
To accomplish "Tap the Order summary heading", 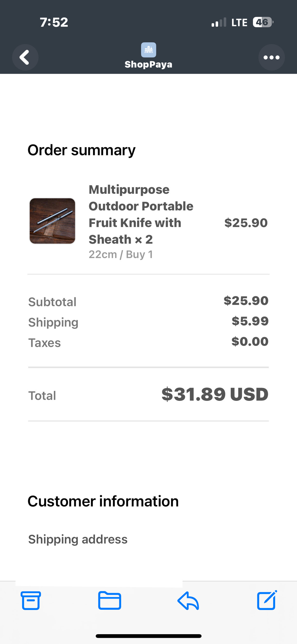I will click(81, 150).
